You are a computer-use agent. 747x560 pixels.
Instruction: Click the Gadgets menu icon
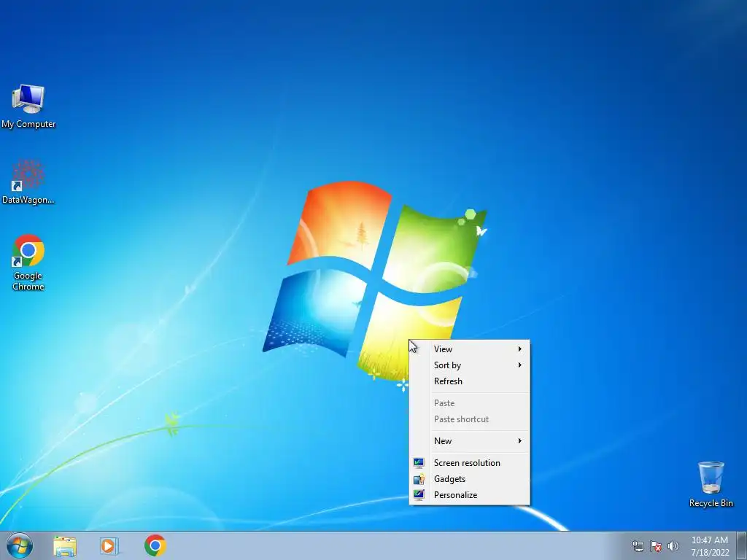coord(419,479)
